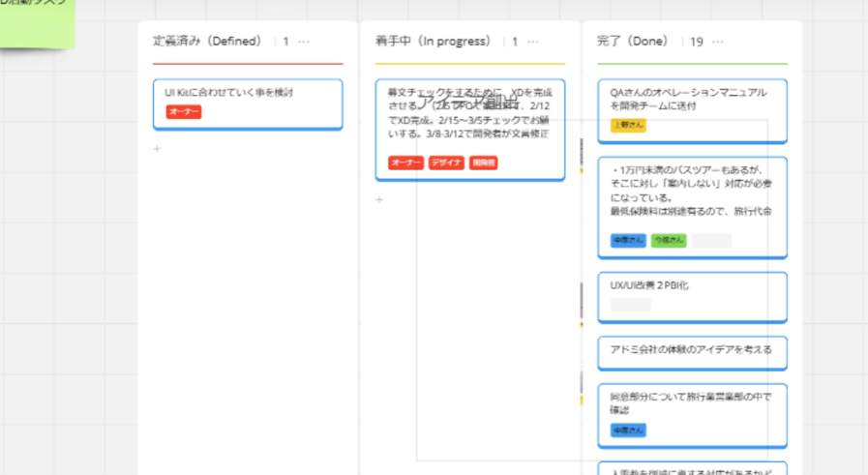
Task: Click the red デザイナ tag on In progress card
Action: 446,163
